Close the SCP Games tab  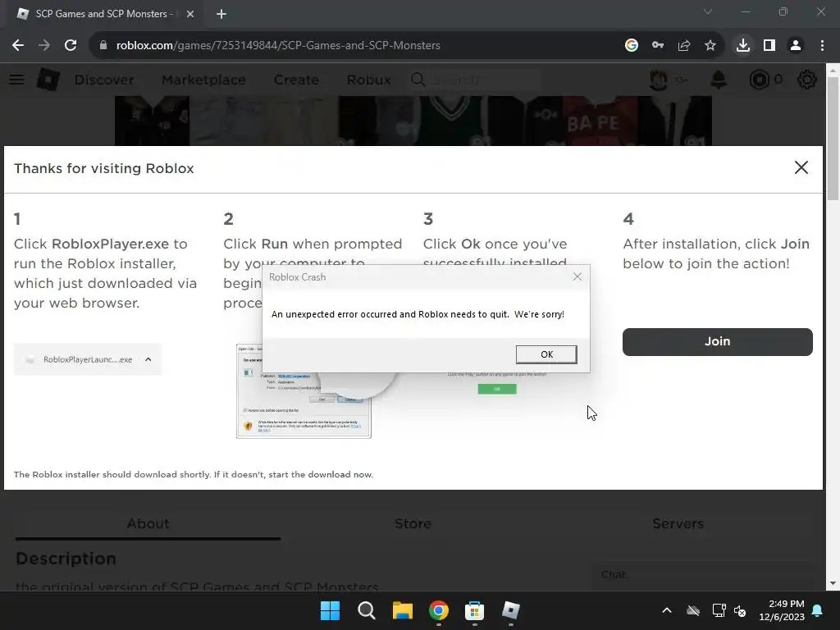pyautogui.click(x=190, y=14)
